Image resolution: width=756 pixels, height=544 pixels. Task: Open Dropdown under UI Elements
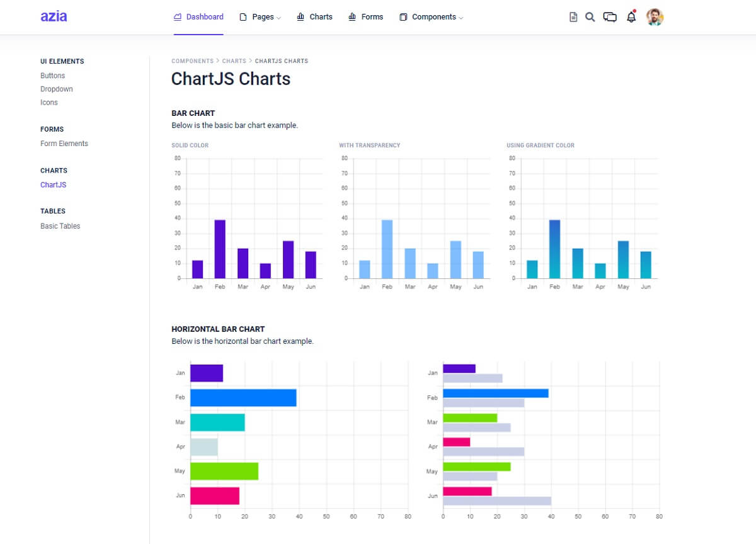pos(57,89)
